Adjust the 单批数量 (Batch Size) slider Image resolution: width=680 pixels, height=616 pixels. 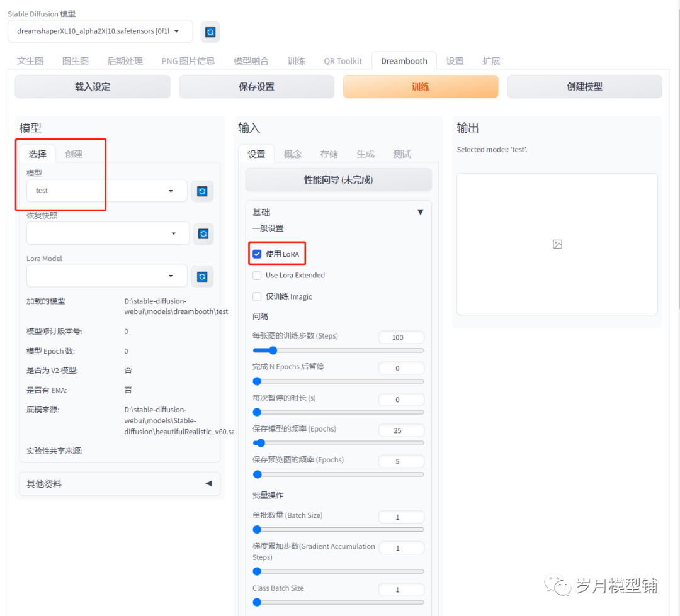[x=338, y=530]
